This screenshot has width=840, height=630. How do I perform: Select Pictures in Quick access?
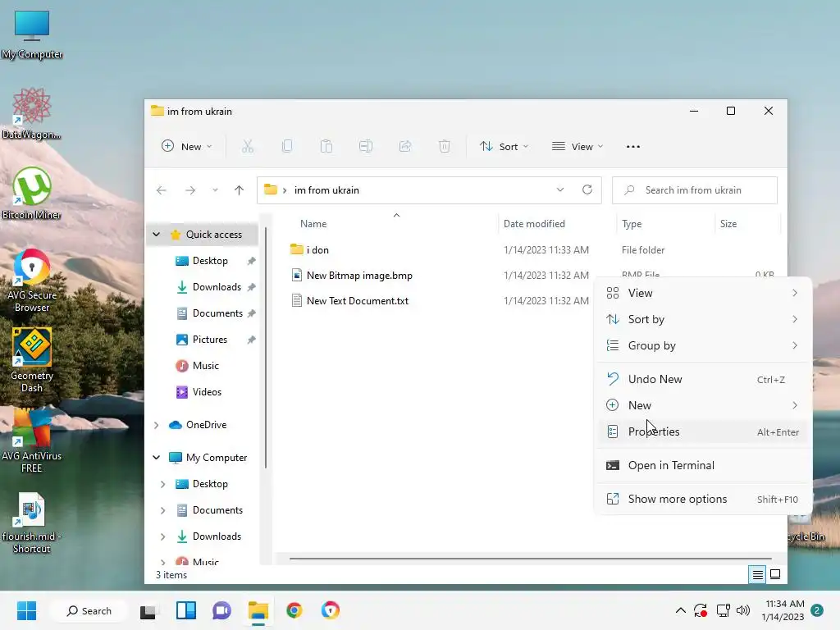pos(209,340)
